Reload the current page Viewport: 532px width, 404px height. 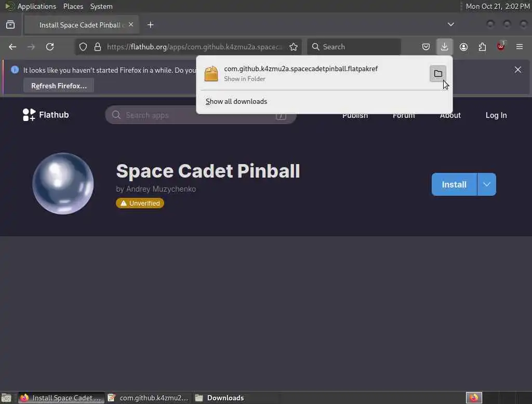tap(50, 47)
